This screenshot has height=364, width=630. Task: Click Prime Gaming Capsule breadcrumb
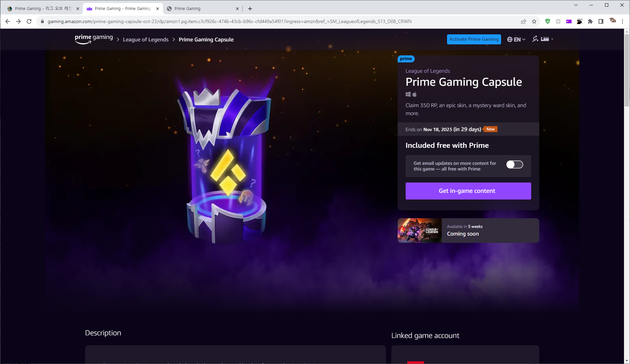tap(206, 39)
